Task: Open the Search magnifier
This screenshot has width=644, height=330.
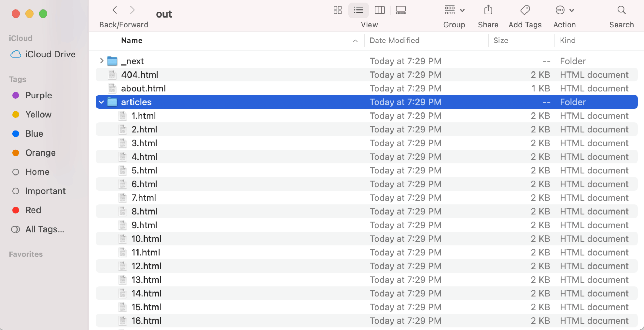Action: (x=621, y=10)
